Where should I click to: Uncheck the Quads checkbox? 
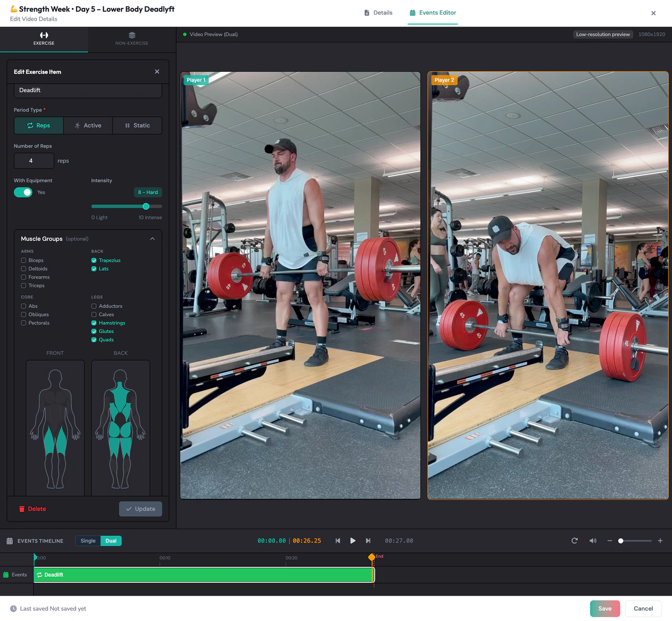coord(94,340)
